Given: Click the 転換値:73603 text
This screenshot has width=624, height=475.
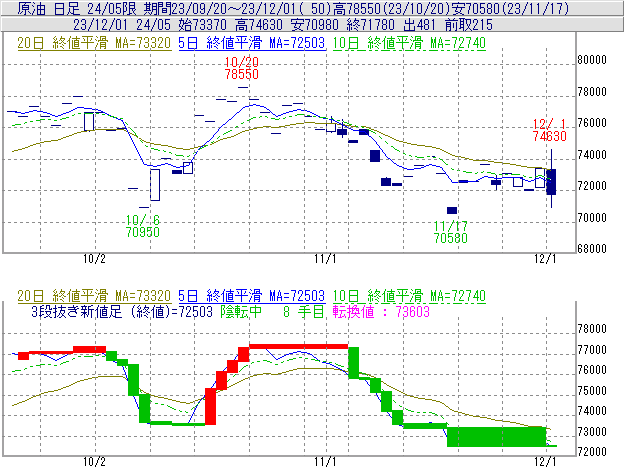Looking at the screenshot, I should coord(381,311).
